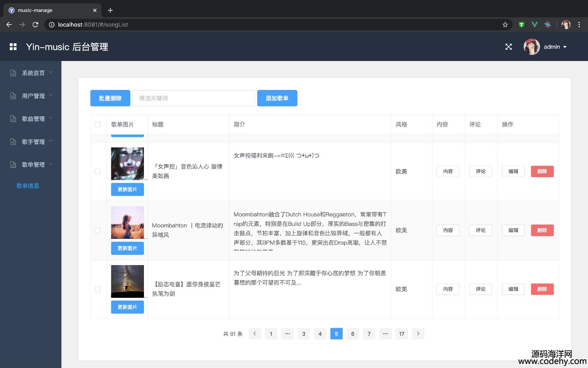Click 编辑 for the 女声控 playlist
The image size is (588, 368).
513,171
